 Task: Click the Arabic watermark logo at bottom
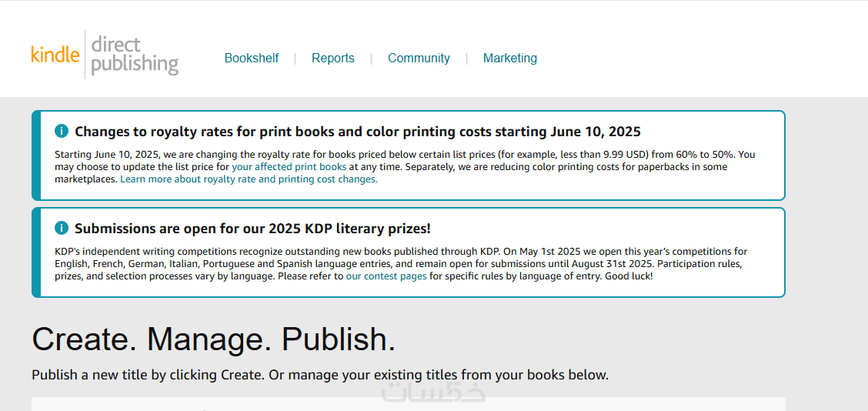(433, 392)
